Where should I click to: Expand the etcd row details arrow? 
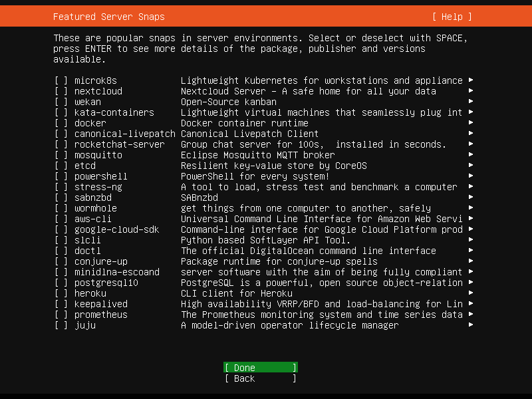(471, 166)
